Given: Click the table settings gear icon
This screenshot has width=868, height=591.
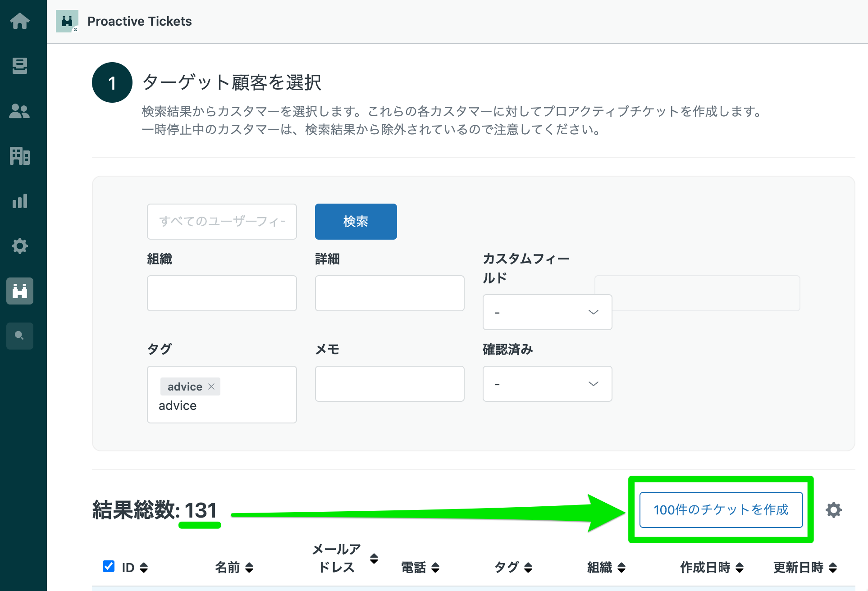Looking at the screenshot, I should (x=833, y=510).
